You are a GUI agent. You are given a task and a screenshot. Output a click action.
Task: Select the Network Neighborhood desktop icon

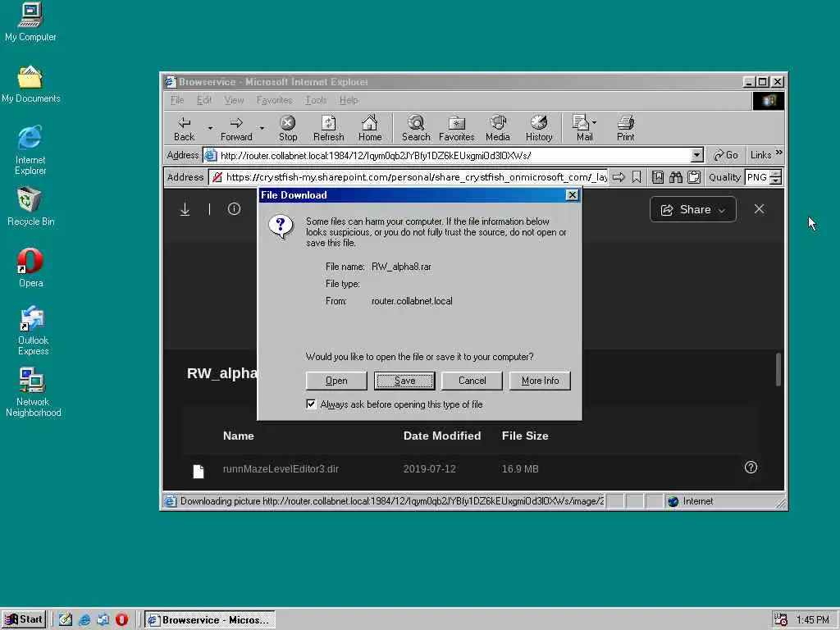33,393
